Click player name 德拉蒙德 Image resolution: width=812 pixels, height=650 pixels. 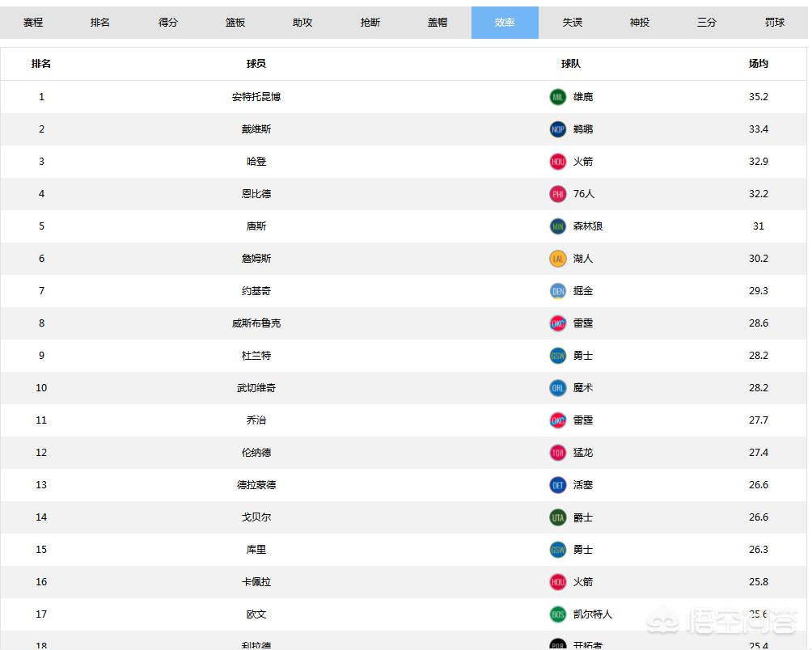[x=256, y=485]
